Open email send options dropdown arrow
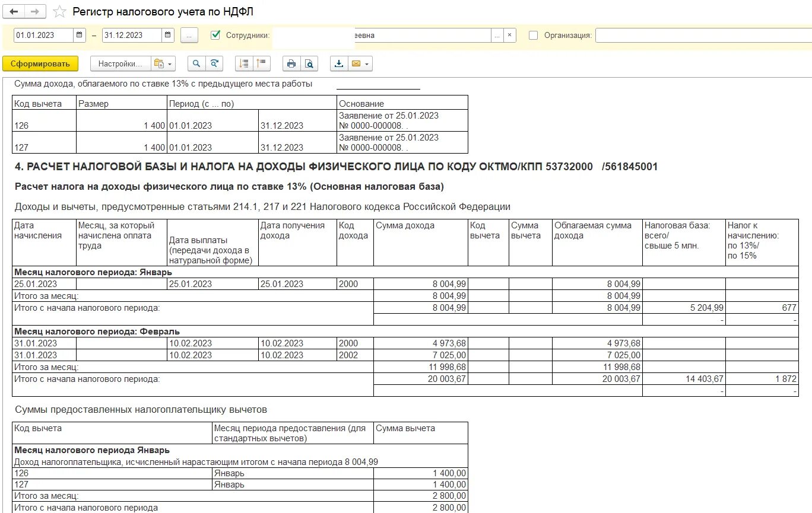The height and width of the screenshot is (513, 812). [368, 63]
